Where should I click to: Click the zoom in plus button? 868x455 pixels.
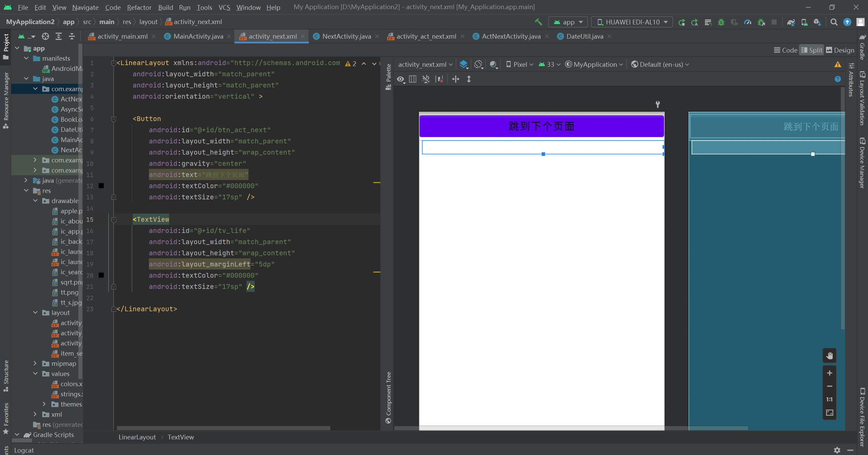pos(829,373)
